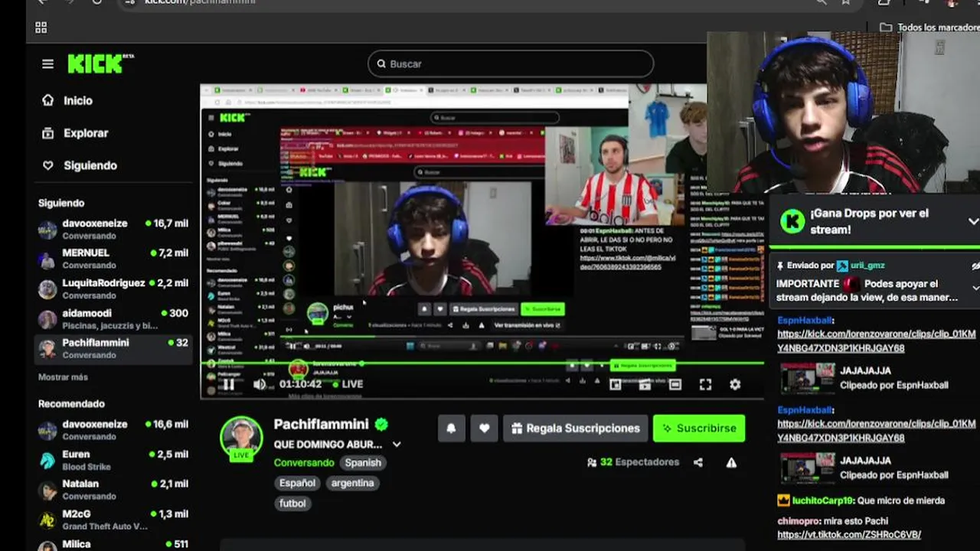The image size is (980, 551).
Task: Report the stream with warning icon
Action: [732, 462]
